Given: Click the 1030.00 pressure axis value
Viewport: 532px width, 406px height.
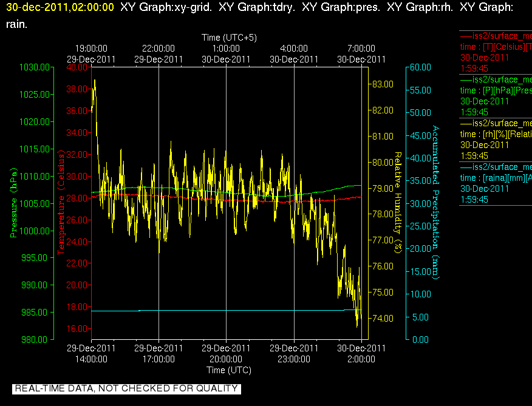Looking at the screenshot, I should coord(35,67).
